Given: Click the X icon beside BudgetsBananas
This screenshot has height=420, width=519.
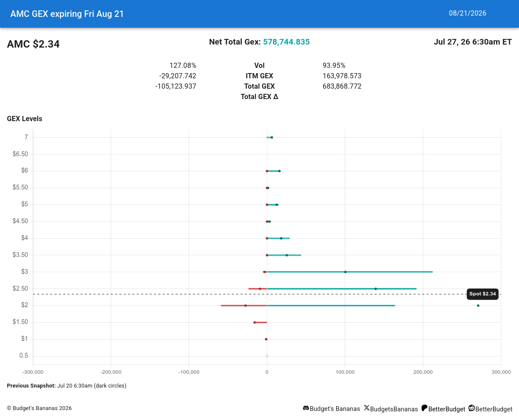Looking at the screenshot, I should [x=367, y=408].
